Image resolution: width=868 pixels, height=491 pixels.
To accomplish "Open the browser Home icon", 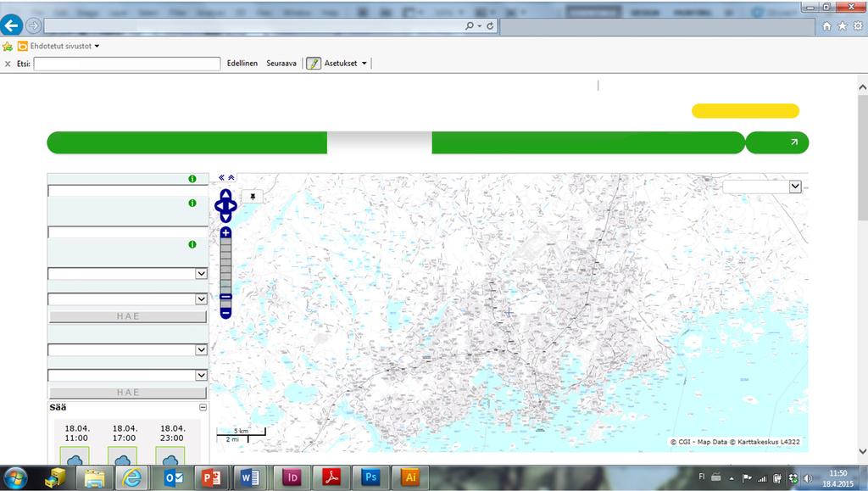I will pyautogui.click(x=826, y=26).
